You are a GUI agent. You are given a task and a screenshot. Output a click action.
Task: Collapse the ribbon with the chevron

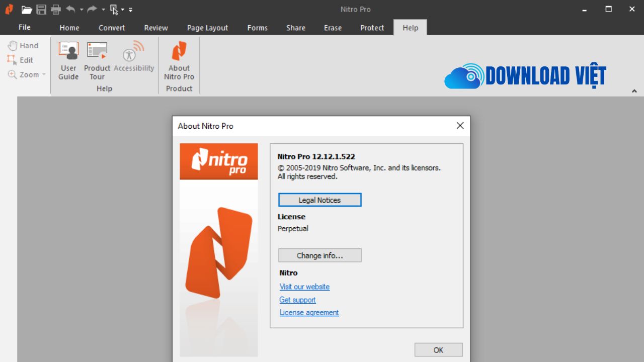click(x=634, y=91)
